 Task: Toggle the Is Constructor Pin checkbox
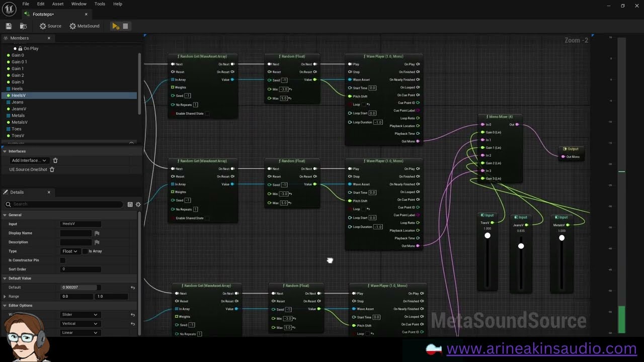62,260
